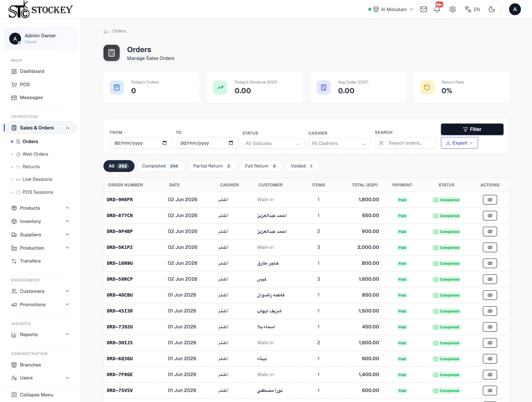Open the messages envelope icon in header
The height and width of the screenshot is (402, 532).
coord(424,9)
